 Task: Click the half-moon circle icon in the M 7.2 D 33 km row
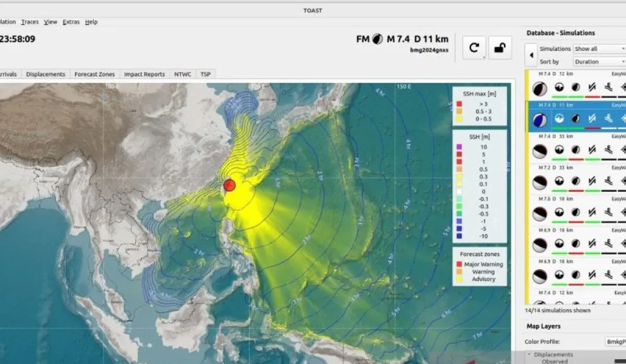tap(575, 181)
